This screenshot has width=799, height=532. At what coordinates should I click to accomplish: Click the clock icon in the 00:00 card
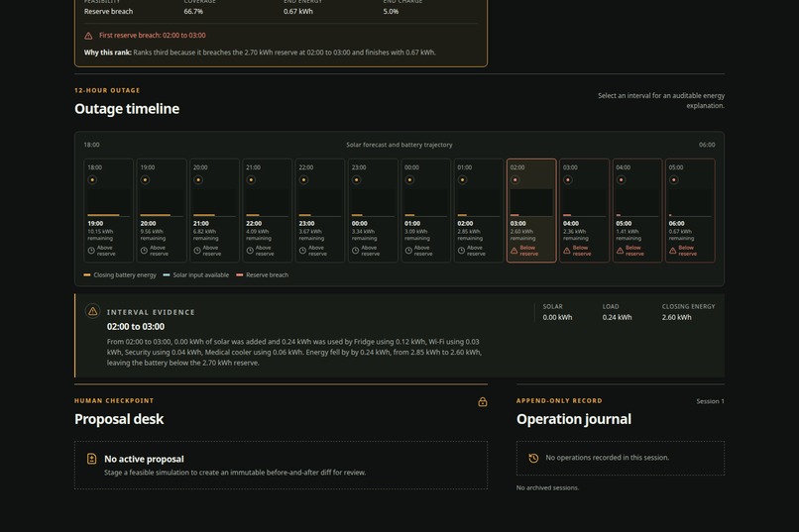(x=408, y=251)
